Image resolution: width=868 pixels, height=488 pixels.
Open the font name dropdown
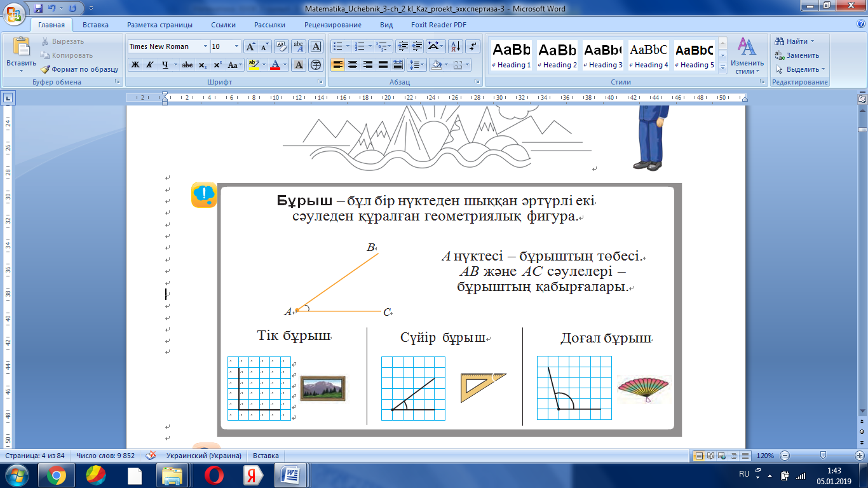tap(205, 46)
